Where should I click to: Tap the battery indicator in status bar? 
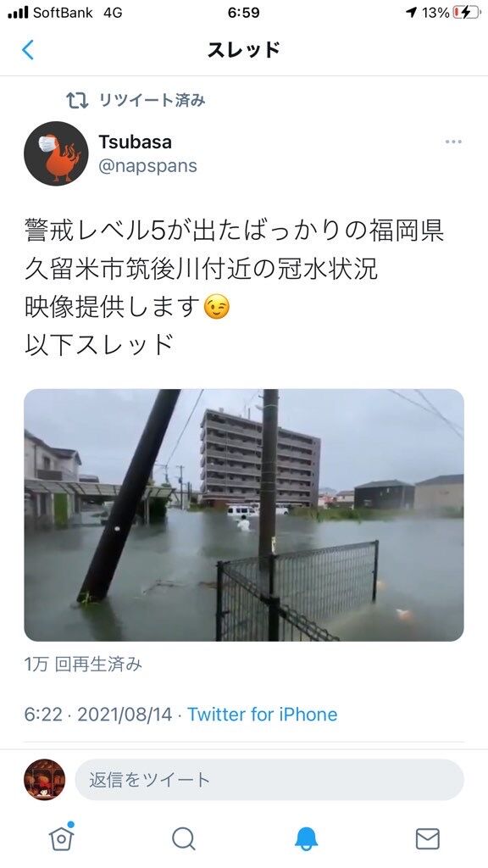(x=467, y=12)
